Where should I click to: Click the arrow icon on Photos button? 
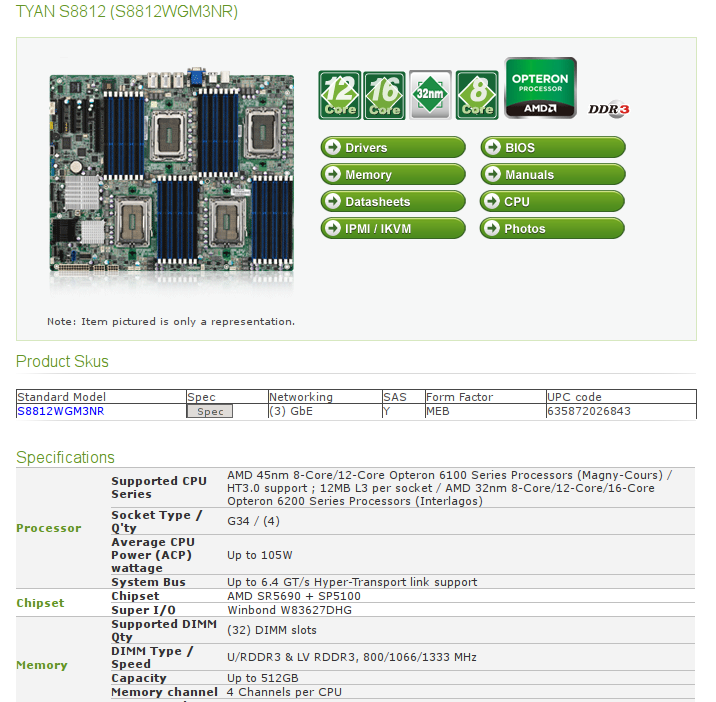tap(493, 228)
